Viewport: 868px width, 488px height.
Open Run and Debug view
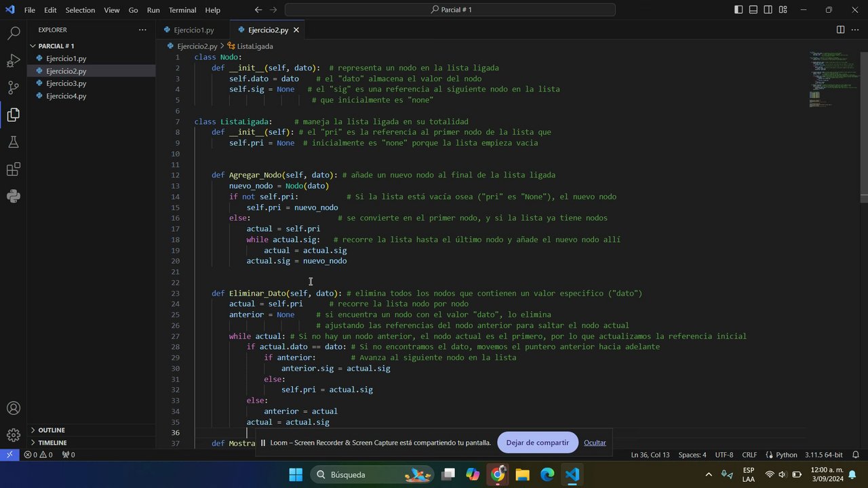[x=14, y=61]
